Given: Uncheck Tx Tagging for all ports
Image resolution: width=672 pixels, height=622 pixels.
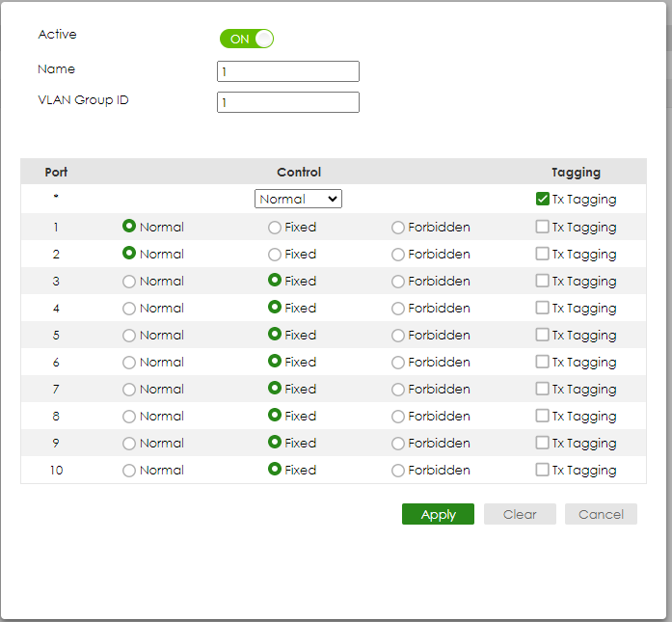Looking at the screenshot, I should tap(543, 200).
